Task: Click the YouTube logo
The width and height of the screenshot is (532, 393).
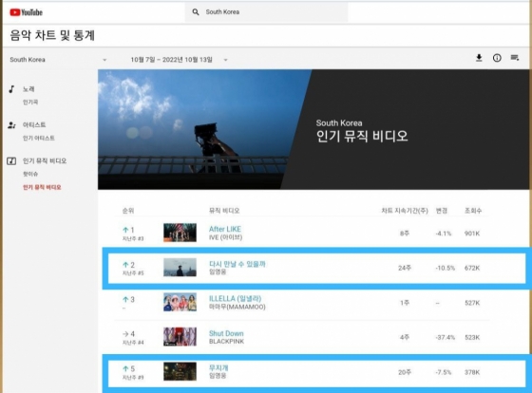Action: (27, 12)
